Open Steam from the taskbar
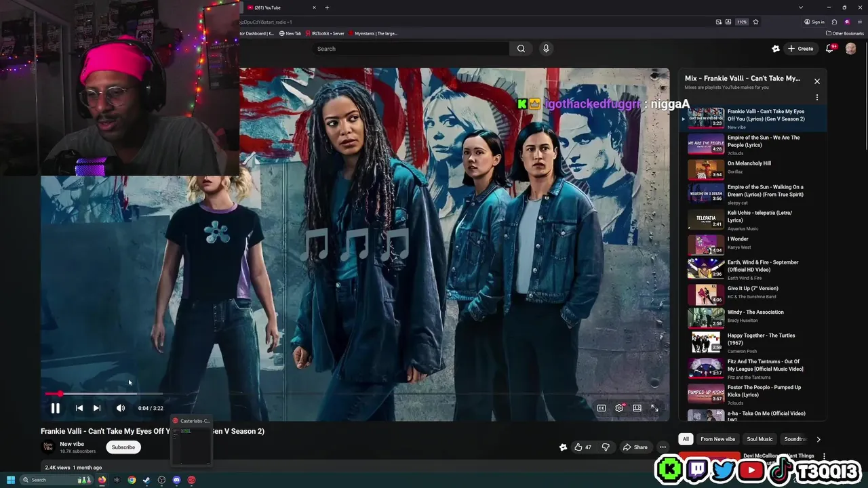 146,480
